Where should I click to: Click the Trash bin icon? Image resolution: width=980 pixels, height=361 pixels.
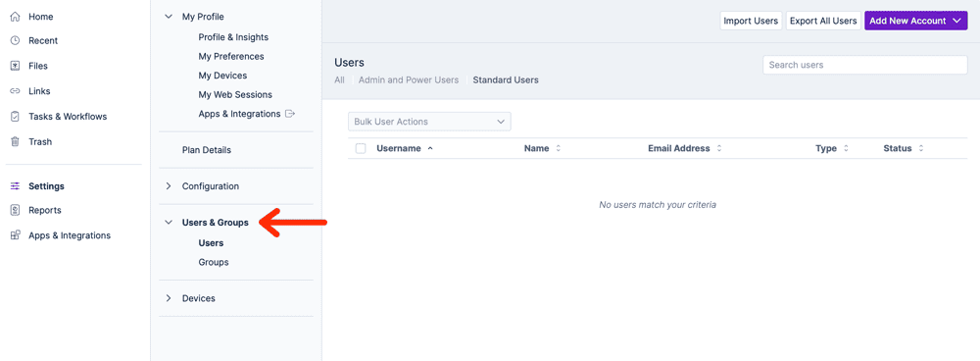coord(16,141)
